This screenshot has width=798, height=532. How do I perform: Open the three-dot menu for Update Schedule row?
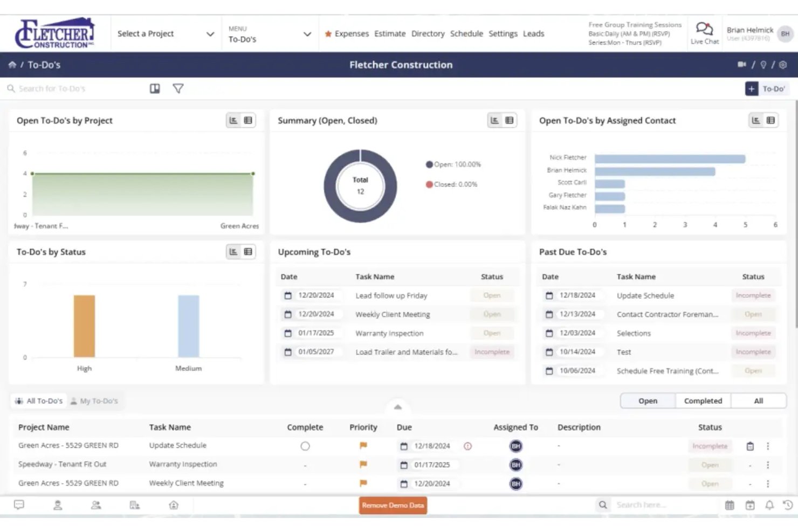[768, 446]
